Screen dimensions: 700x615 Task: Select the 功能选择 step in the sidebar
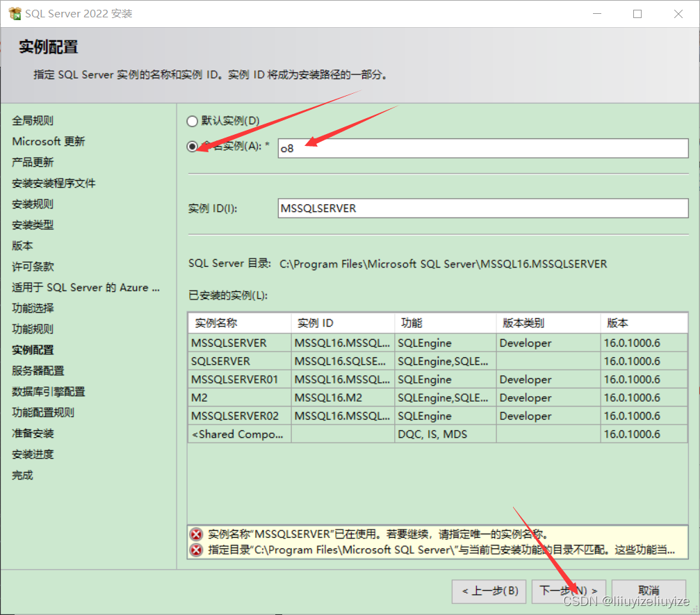tap(33, 309)
